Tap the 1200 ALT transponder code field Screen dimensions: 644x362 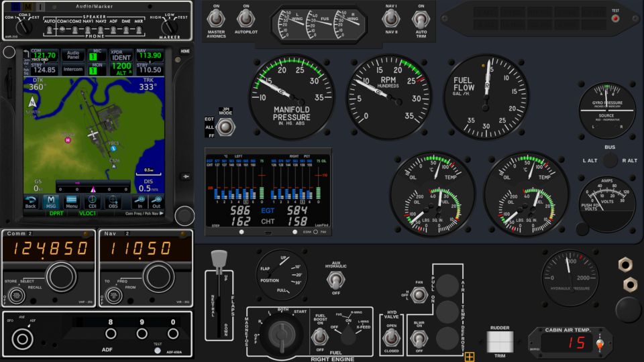click(121, 68)
